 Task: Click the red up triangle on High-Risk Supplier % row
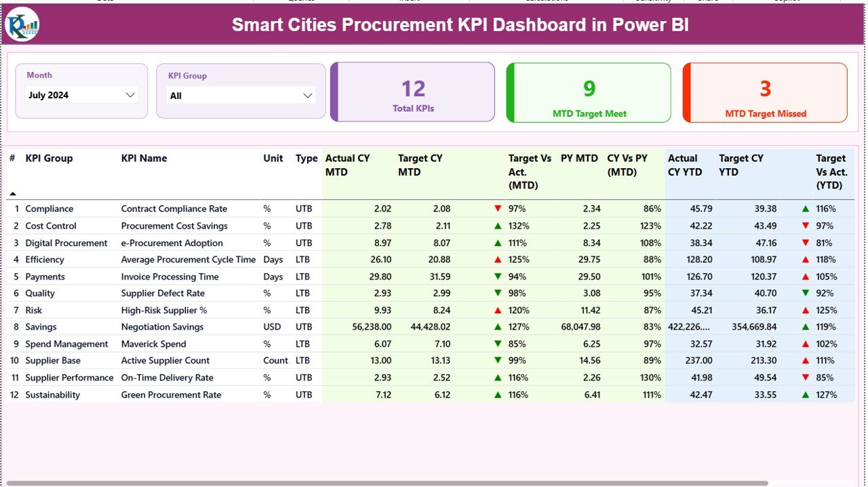498,310
